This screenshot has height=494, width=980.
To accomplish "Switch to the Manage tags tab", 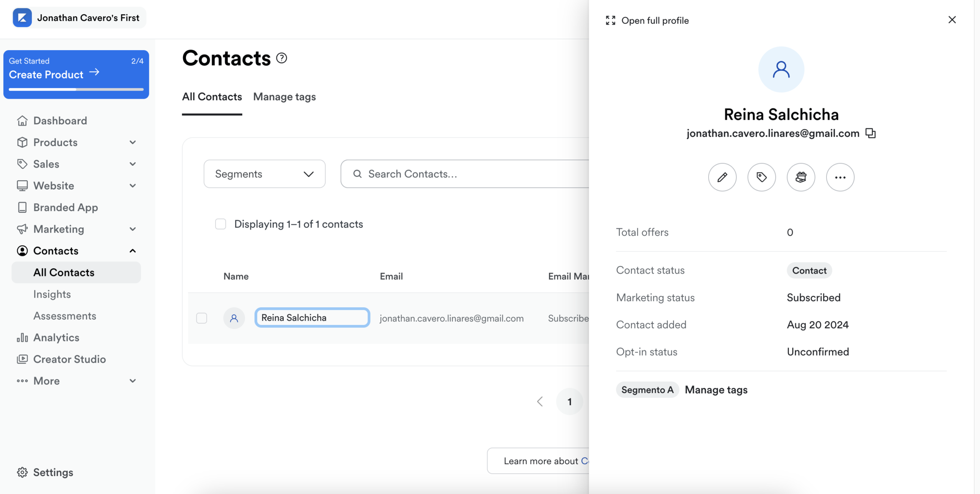I will click(x=284, y=97).
